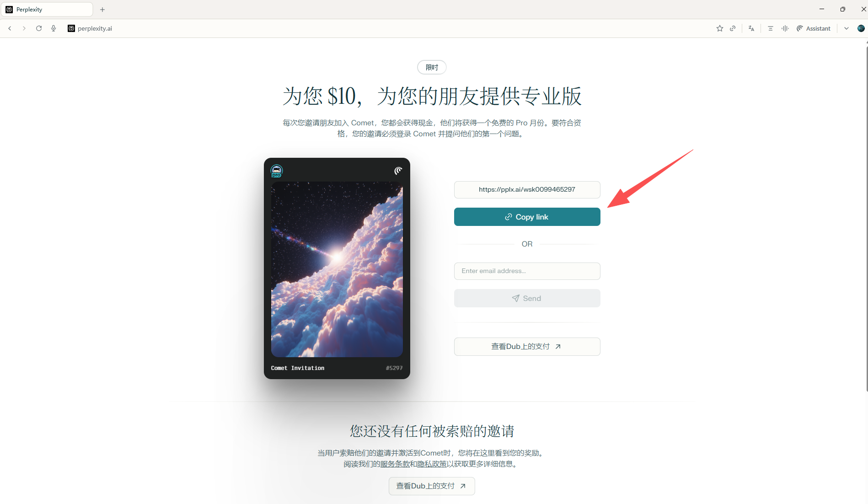Click the microphone icon near address bar
The height and width of the screenshot is (504, 868).
click(54, 28)
